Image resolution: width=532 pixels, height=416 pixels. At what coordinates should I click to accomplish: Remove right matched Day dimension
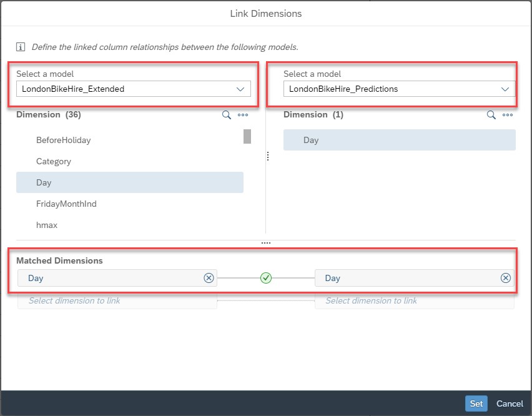point(506,278)
